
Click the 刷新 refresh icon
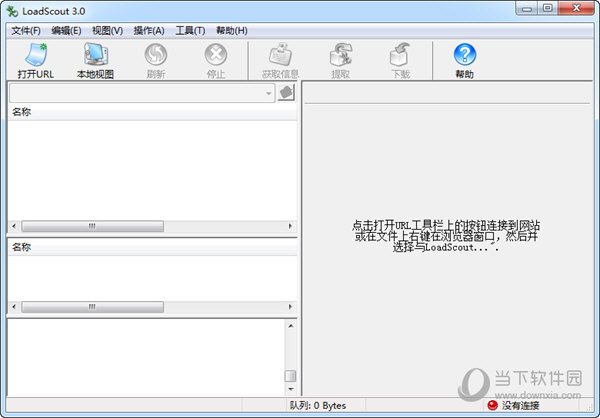(x=156, y=54)
